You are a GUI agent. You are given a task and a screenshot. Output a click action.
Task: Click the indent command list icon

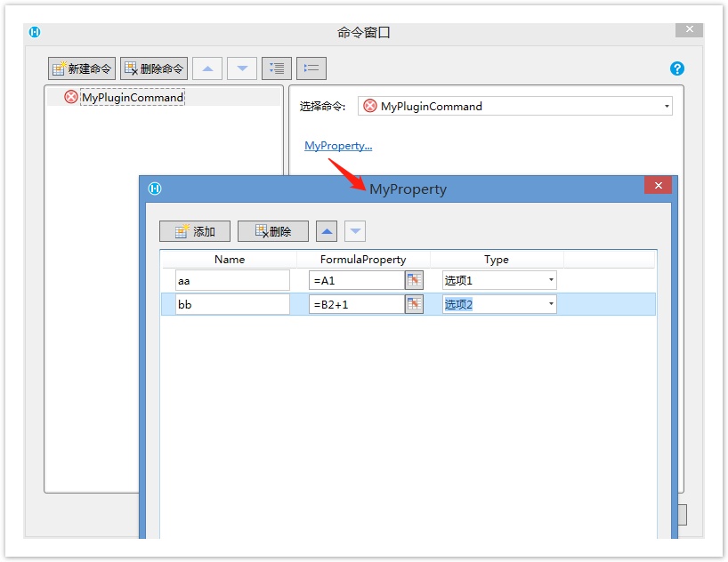click(277, 68)
